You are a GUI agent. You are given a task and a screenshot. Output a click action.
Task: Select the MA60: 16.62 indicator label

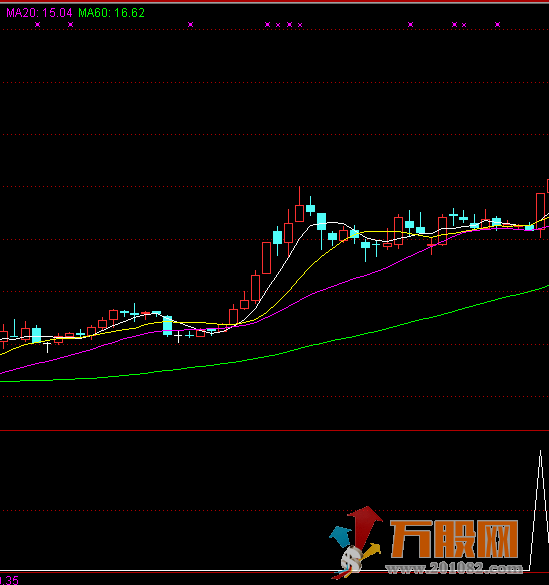[111, 13]
